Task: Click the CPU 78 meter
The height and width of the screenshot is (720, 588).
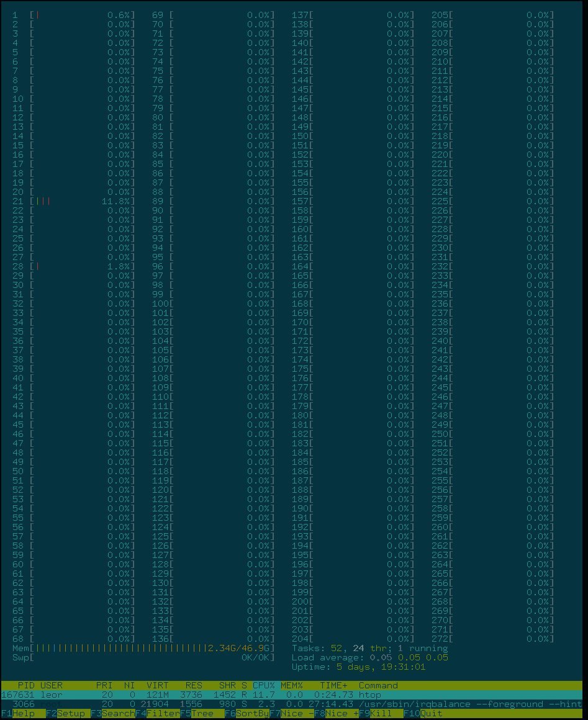Action: point(213,99)
